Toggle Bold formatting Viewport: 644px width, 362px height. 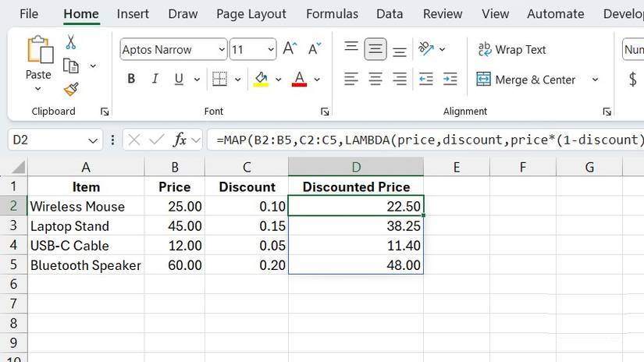pos(131,79)
